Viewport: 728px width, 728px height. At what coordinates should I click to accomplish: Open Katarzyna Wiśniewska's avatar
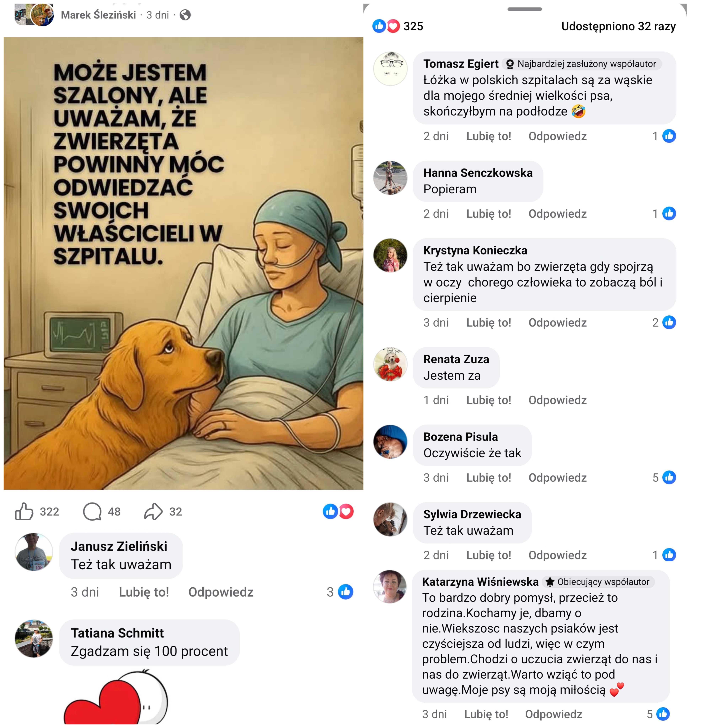[x=390, y=587]
